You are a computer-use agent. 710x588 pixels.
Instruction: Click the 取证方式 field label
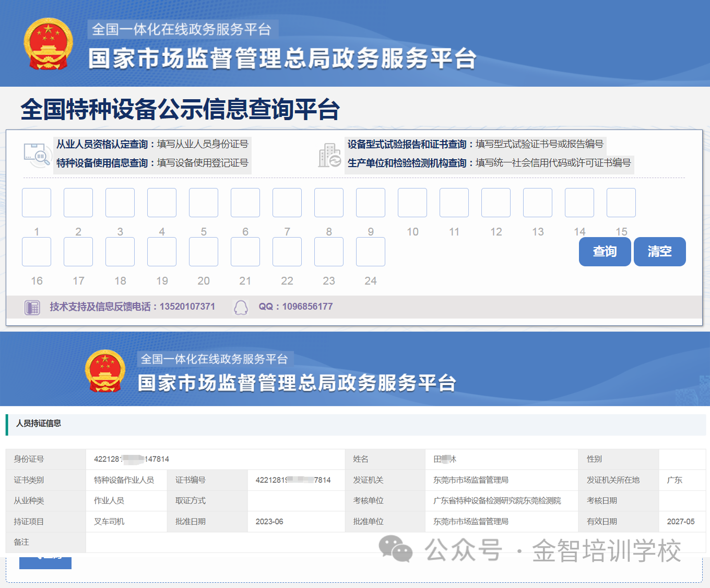(191, 501)
